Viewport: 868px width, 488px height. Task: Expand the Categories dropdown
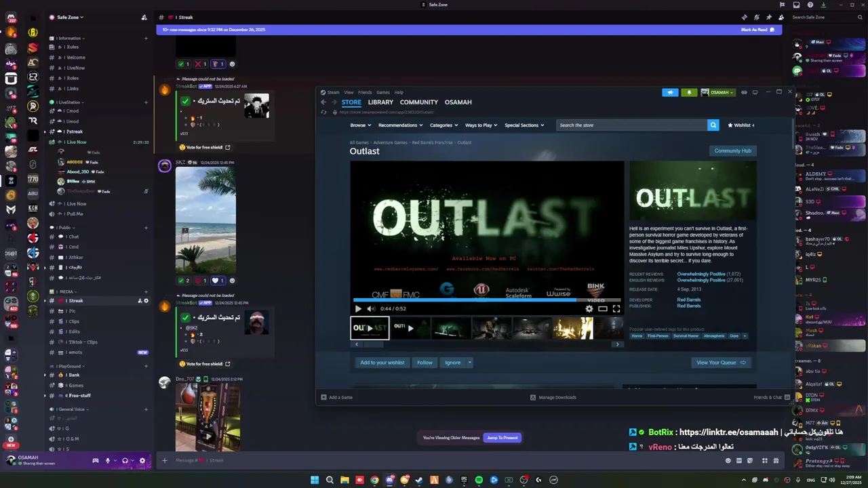point(443,125)
